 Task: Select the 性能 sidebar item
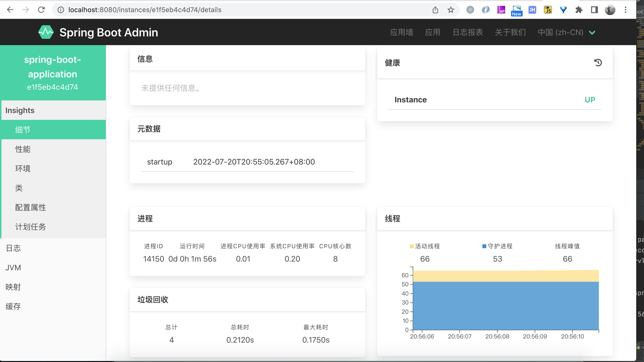click(x=53, y=149)
